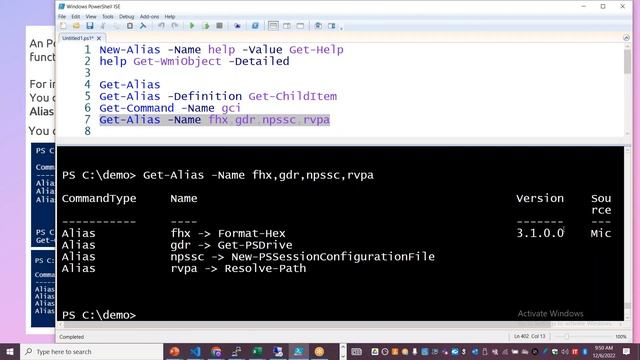Screen dimensions: 640x360
Task: Open the View menu
Action: 91,17
